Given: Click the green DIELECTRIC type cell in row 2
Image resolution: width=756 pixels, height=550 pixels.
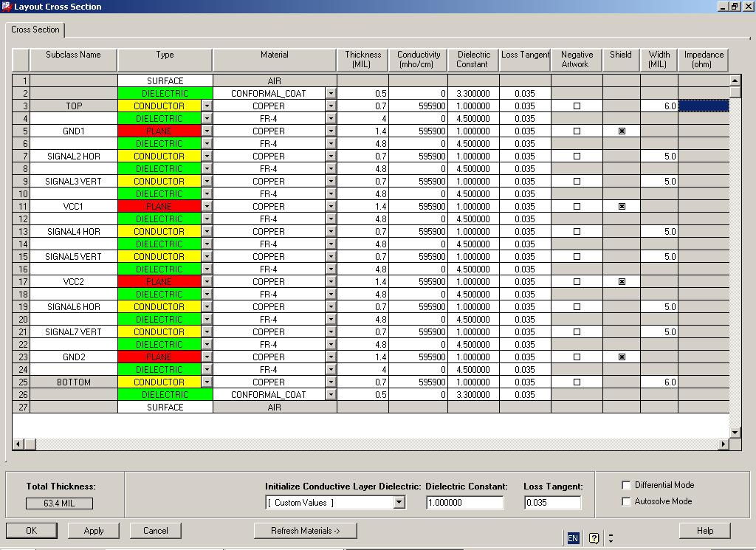Looking at the screenshot, I should pyautogui.click(x=165, y=94).
